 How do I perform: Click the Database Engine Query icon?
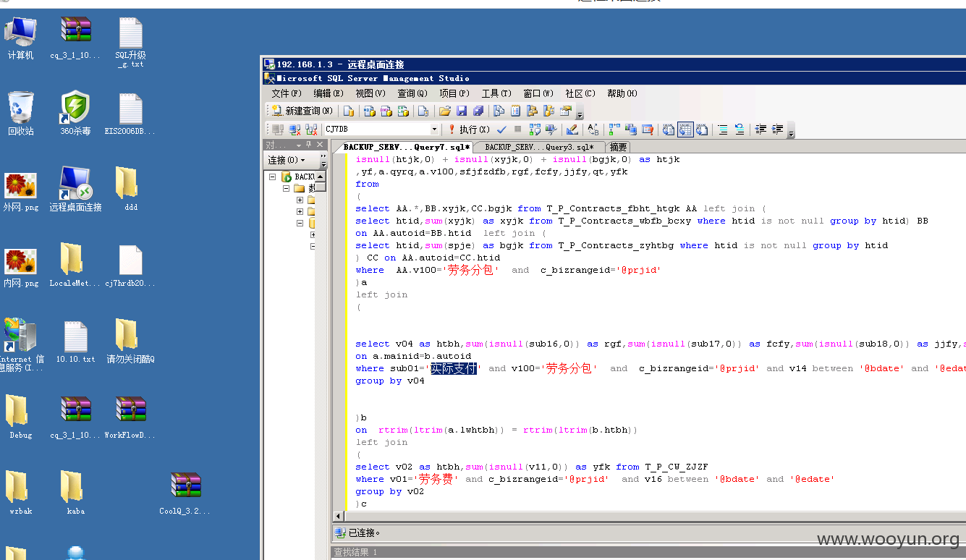(x=349, y=111)
